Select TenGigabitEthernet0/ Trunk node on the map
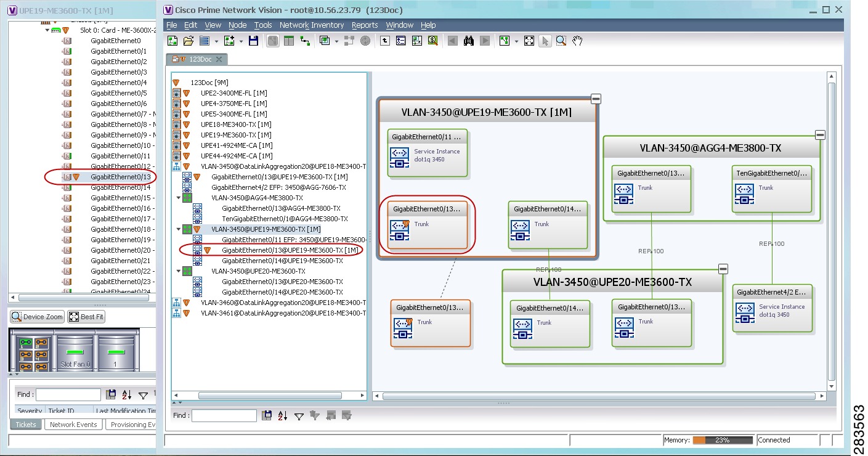This screenshot has width=868, height=456. (772, 189)
